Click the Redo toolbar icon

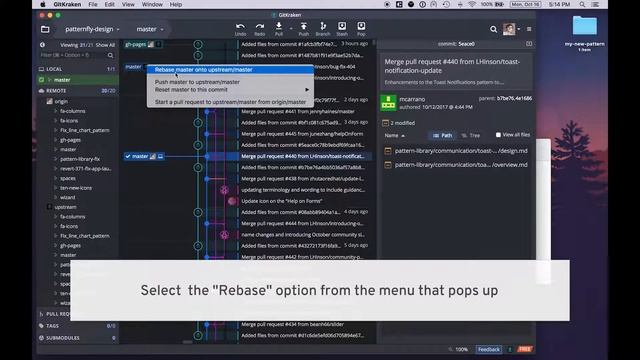pos(260,29)
